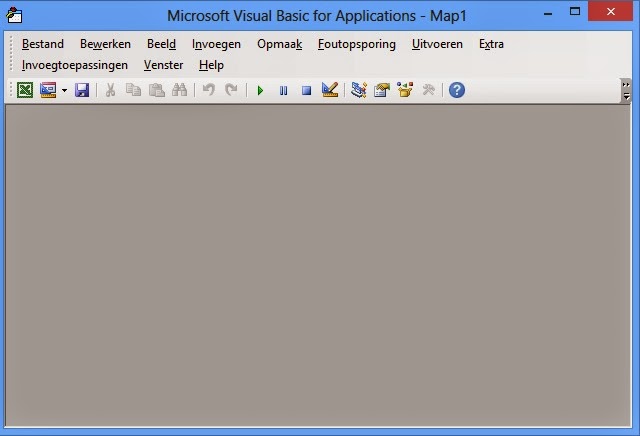Click the VBA window system icon in title bar
Image resolution: width=640 pixels, height=436 pixels.
pyautogui.click(x=14, y=15)
